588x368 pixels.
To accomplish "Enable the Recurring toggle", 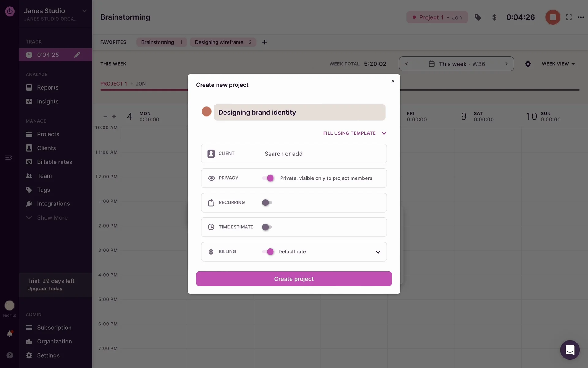I will point(267,203).
